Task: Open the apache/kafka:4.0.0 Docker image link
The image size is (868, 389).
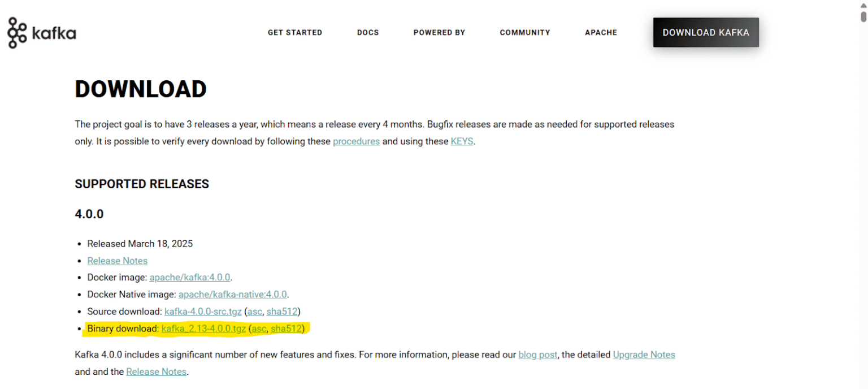Action: click(190, 278)
